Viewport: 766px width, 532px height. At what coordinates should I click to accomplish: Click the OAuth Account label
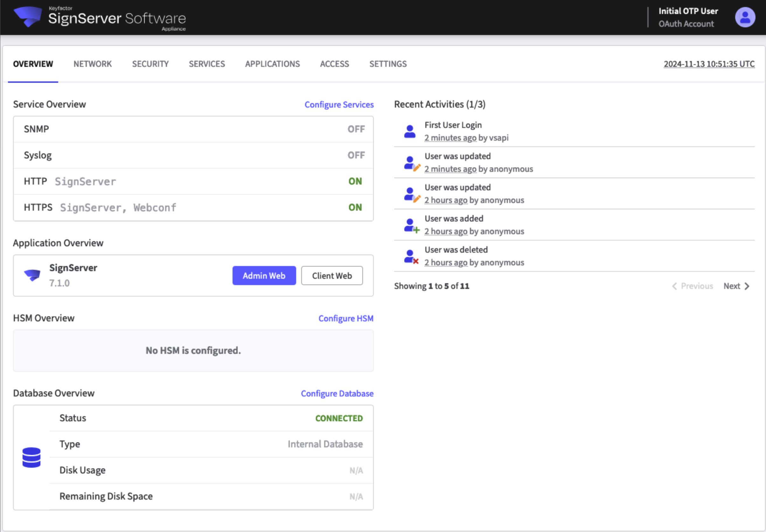686,24
